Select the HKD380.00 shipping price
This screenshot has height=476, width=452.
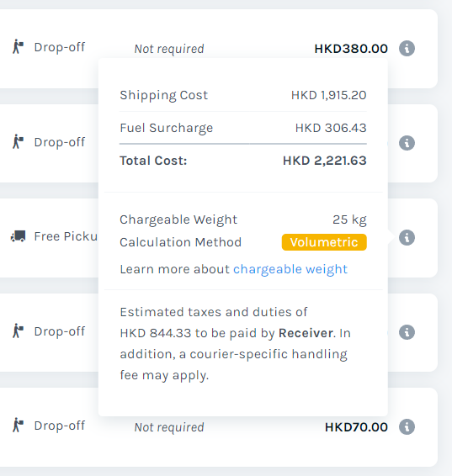click(x=351, y=49)
